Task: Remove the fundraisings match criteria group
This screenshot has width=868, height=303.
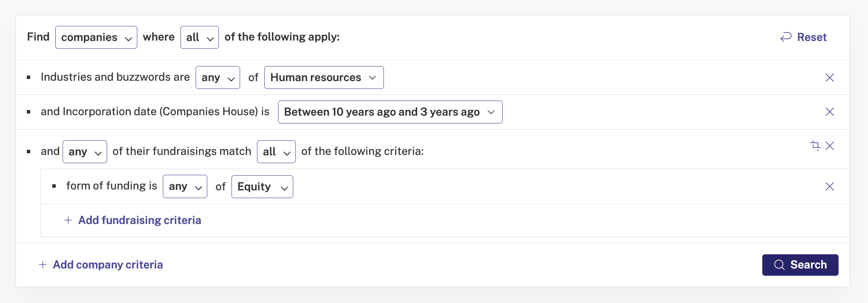Action: point(830,146)
